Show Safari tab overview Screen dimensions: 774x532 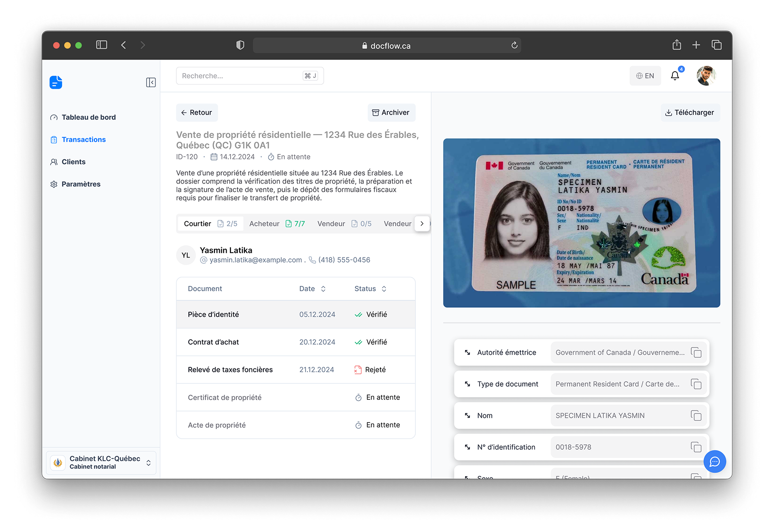[716, 45]
